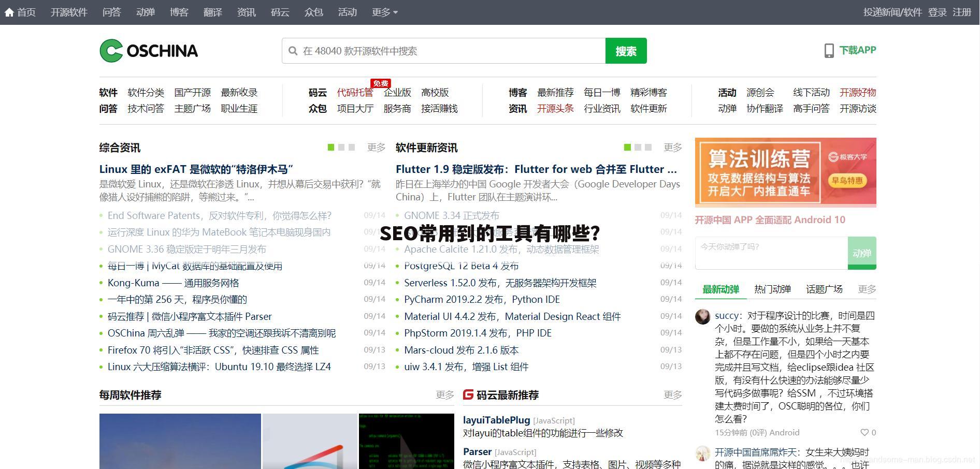The width and height of the screenshot is (980, 469).
Task: Open Flutter 1.9 稳定版发布 headline
Action: click(536, 169)
